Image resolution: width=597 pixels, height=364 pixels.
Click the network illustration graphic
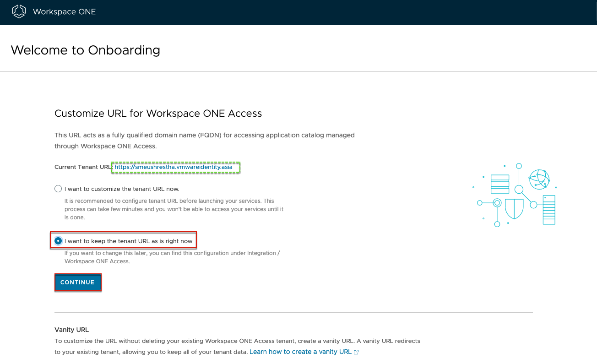pyautogui.click(x=515, y=195)
